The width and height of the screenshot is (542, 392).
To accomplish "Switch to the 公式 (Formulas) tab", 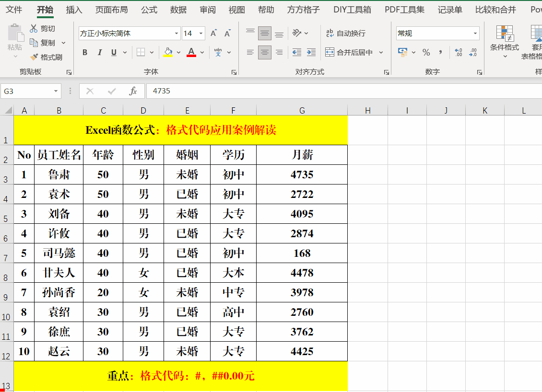I will pos(149,9).
